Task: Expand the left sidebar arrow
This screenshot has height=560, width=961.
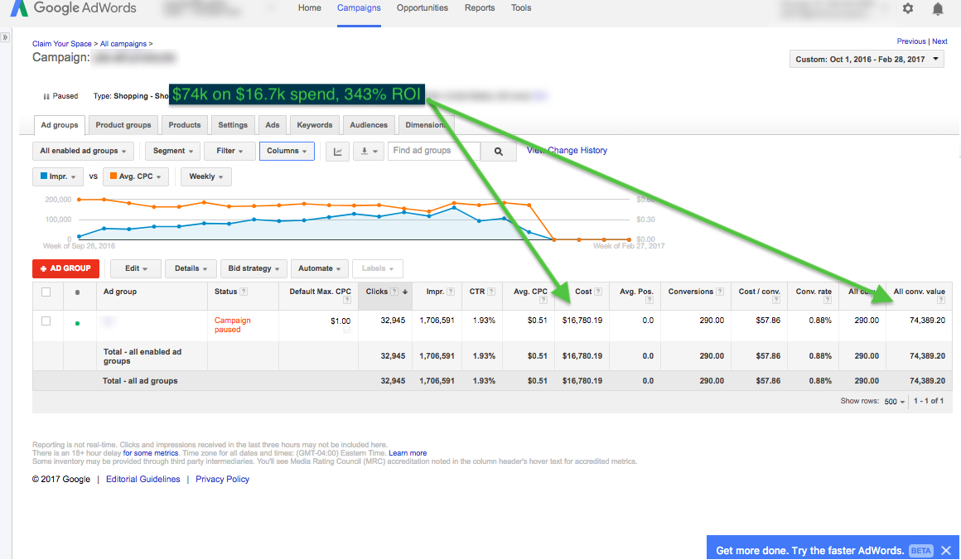Action: (5, 37)
